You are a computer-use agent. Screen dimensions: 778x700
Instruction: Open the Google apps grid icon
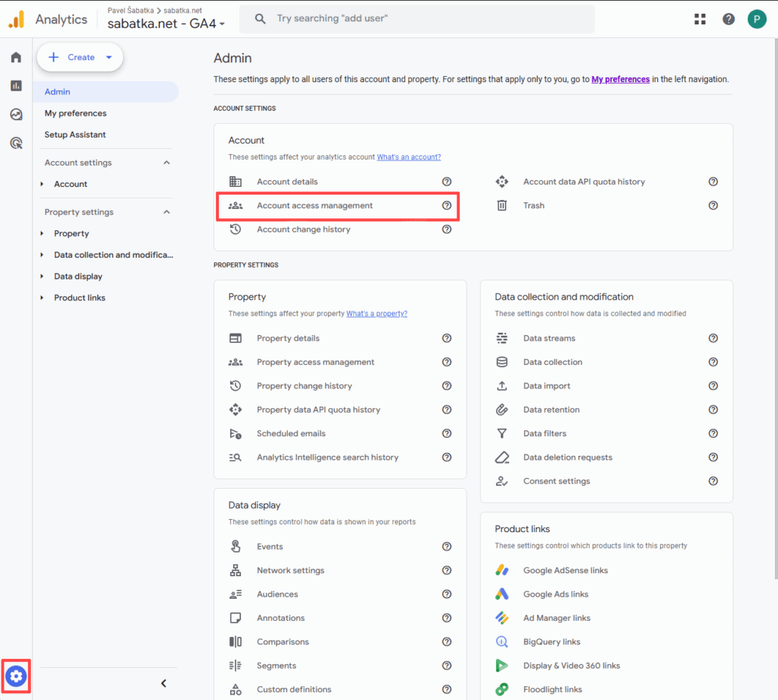700,19
